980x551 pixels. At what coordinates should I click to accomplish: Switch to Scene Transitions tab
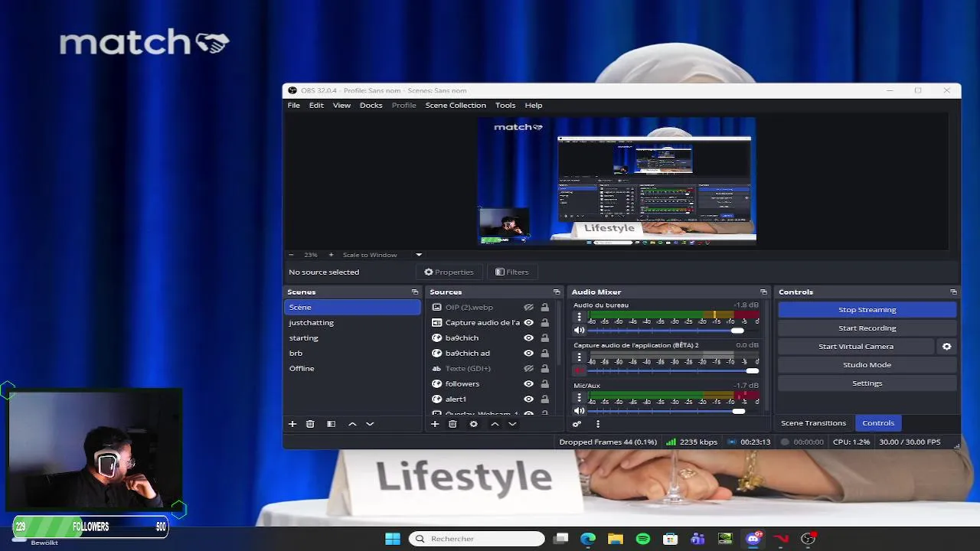tap(813, 423)
